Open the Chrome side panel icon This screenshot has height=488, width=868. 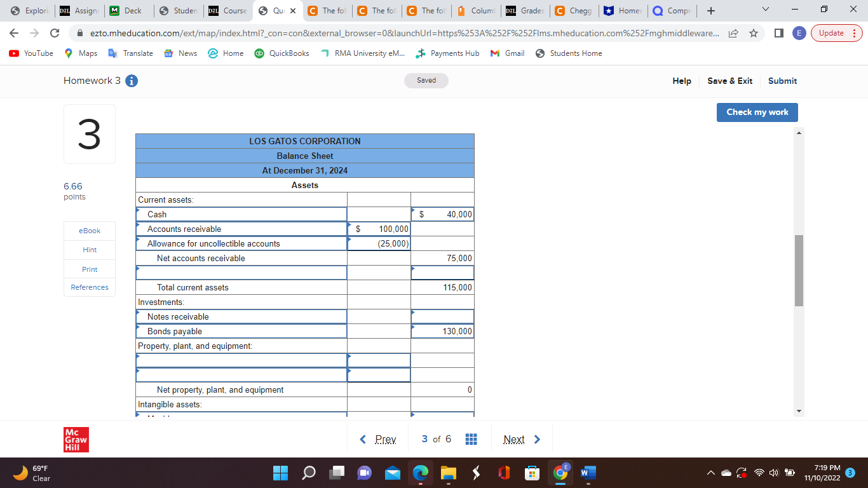point(779,33)
